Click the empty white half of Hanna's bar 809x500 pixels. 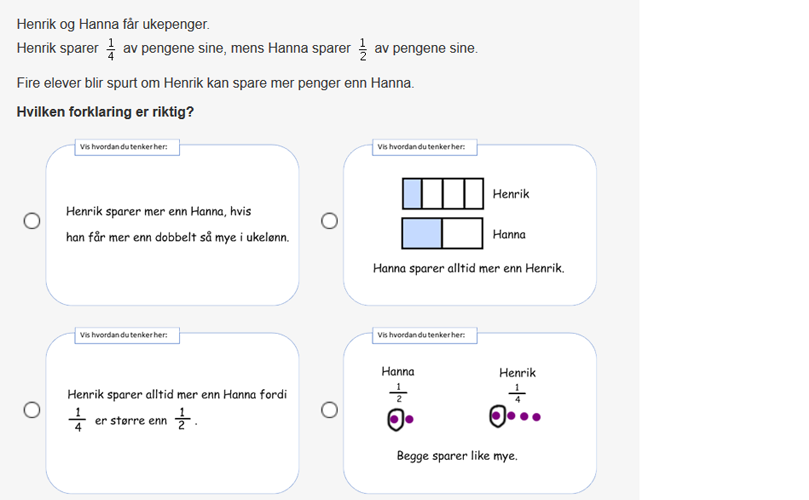coord(462,234)
